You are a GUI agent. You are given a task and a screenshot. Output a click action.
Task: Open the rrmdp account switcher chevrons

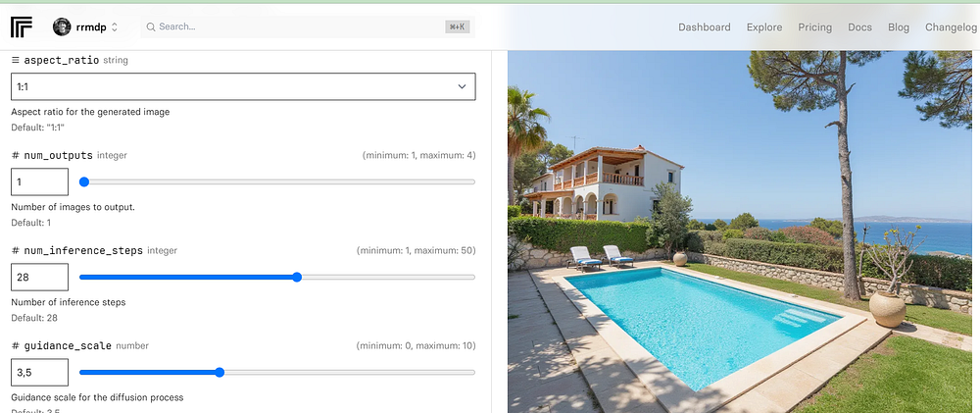pyautogui.click(x=115, y=26)
